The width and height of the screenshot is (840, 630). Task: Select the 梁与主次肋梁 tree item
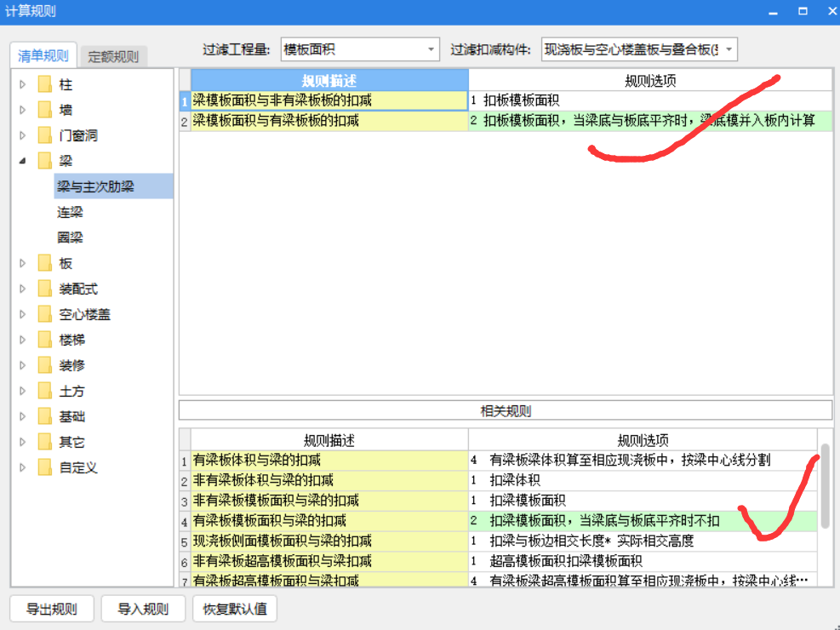pos(113,186)
